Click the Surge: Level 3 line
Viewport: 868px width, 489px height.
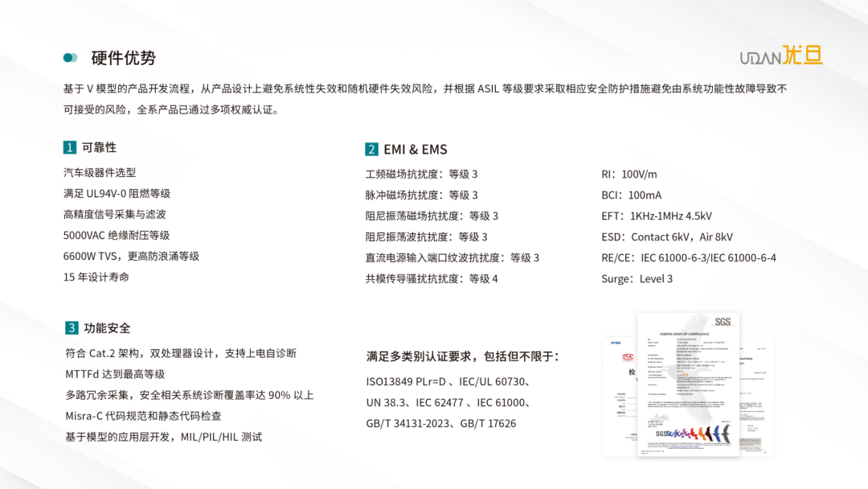click(637, 279)
